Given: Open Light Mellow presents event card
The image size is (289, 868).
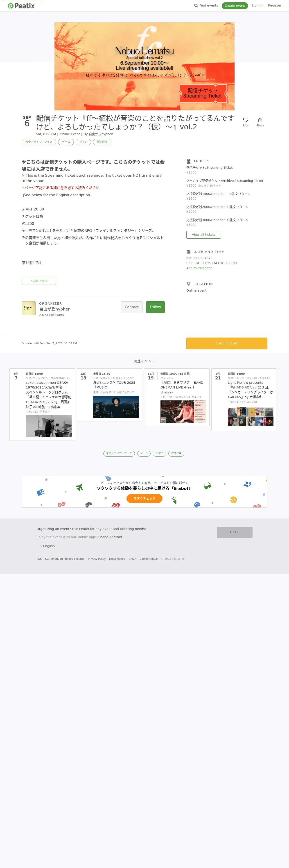Looking at the screenshot, I should 244,400.
